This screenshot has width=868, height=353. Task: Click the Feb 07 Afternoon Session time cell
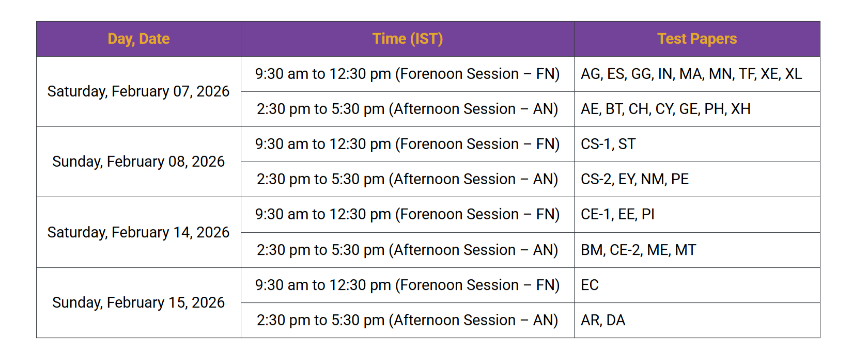click(407, 109)
